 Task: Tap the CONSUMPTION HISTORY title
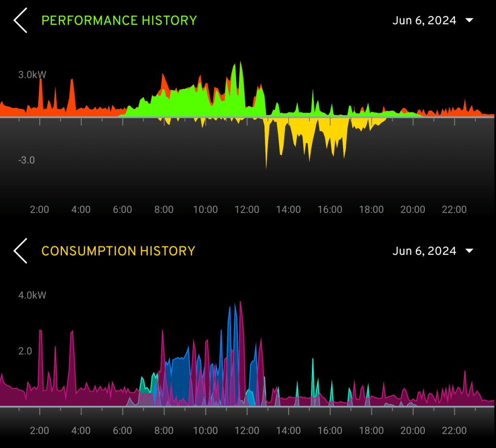point(118,251)
